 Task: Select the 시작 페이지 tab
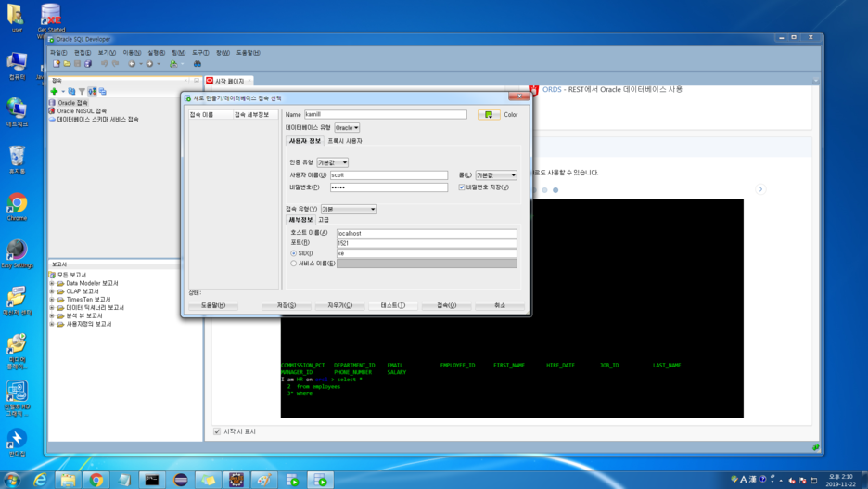(x=229, y=81)
